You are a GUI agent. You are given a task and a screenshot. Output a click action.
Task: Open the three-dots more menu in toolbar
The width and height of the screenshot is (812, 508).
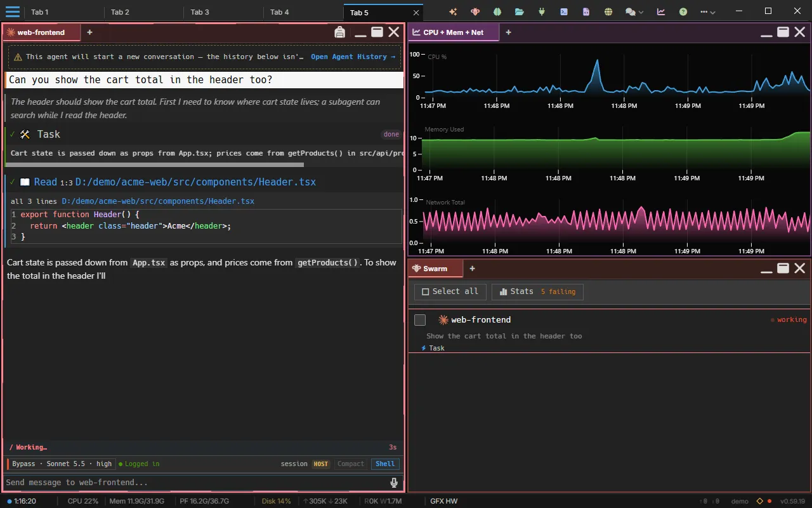pyautogui.click(x=704, y=11)
